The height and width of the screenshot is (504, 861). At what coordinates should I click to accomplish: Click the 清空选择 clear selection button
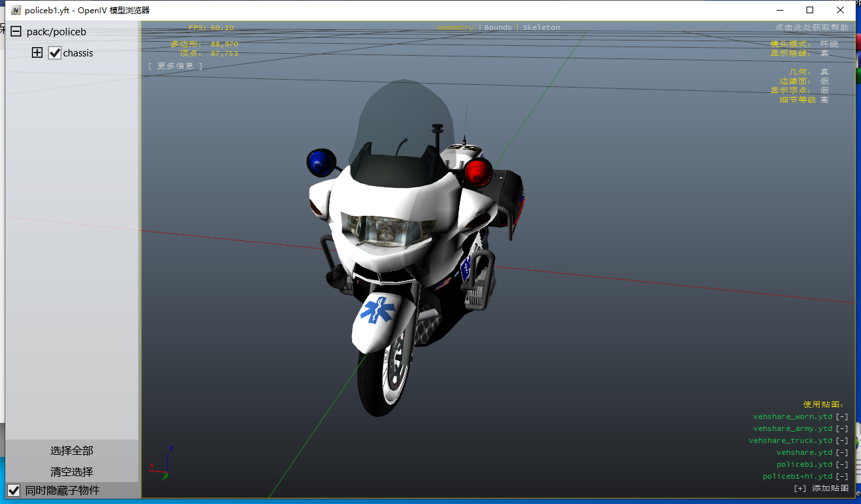[72, 472]
